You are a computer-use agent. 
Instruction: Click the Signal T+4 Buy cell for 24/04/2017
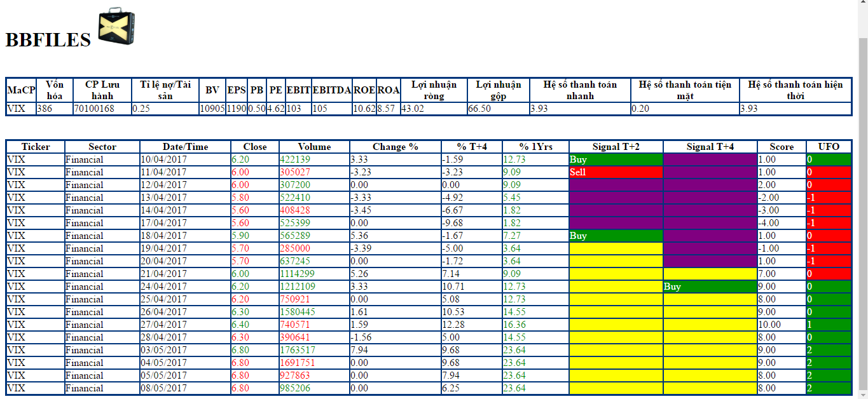[710, 287]
